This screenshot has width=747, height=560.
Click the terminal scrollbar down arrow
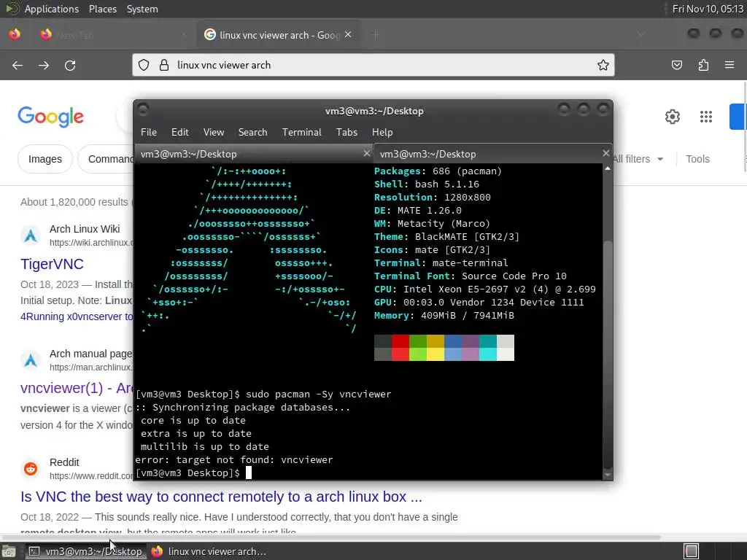tap(608, 474)
